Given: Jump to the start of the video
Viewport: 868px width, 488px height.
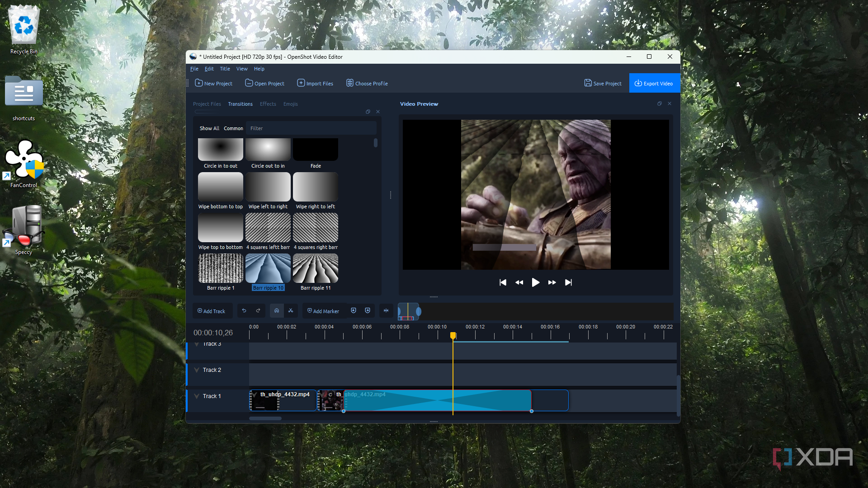Looking at the screenshot, I should click(x=503, y=282).
